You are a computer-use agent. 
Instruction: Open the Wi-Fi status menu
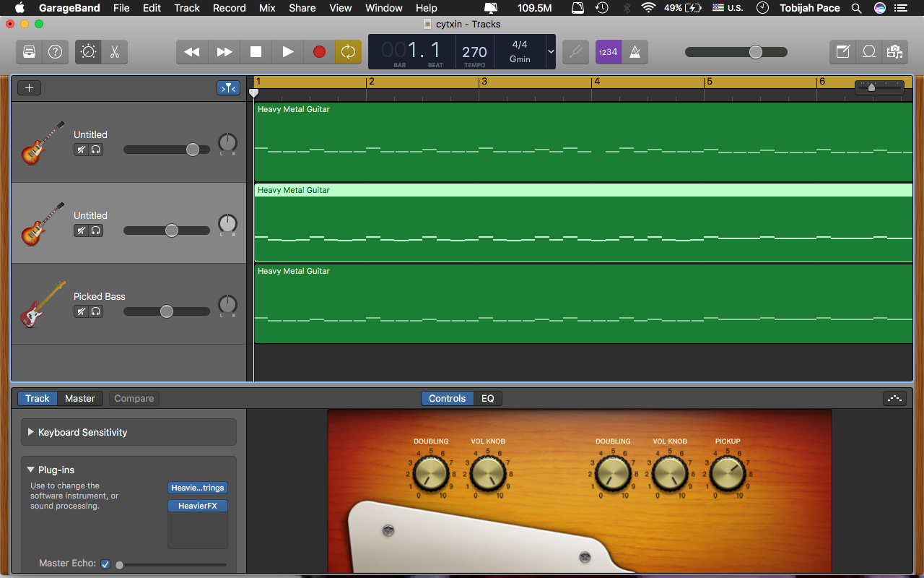point(648,8)
